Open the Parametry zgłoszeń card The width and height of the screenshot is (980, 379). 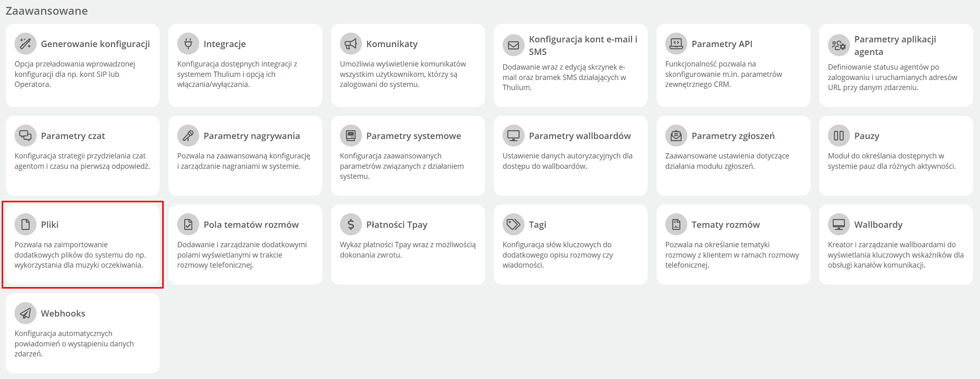point(734,156)
